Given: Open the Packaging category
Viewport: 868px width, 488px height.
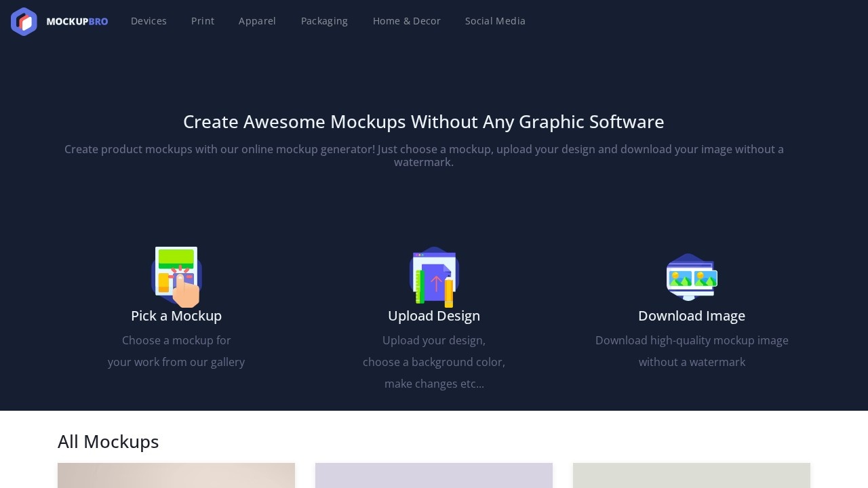Looking at the screenshot, I should [324, 21].
